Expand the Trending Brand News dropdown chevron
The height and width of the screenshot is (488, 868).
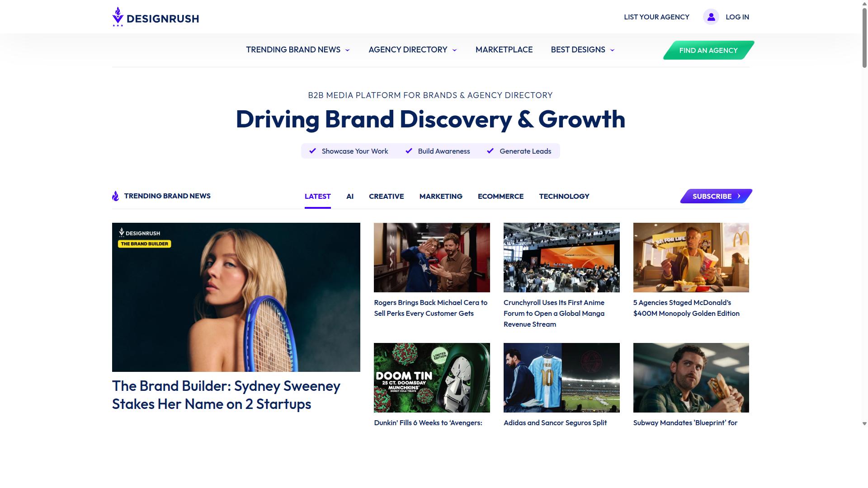point(347,50)
